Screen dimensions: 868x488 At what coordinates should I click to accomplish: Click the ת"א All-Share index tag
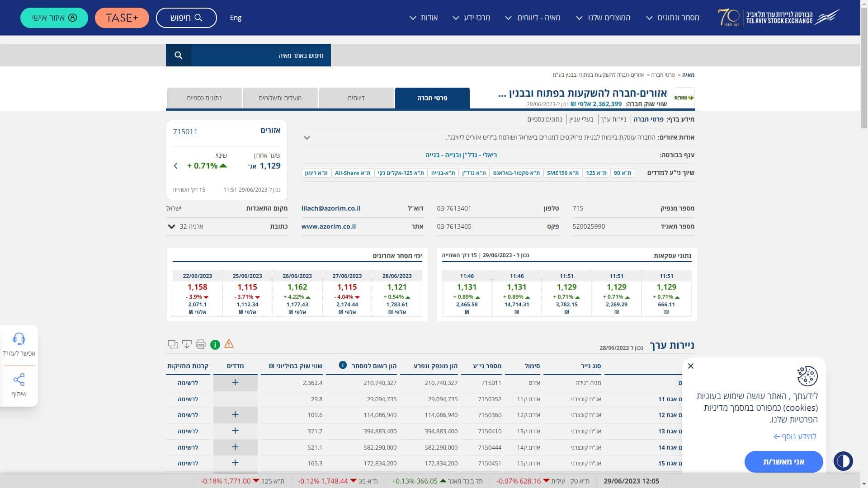point(353,173)
